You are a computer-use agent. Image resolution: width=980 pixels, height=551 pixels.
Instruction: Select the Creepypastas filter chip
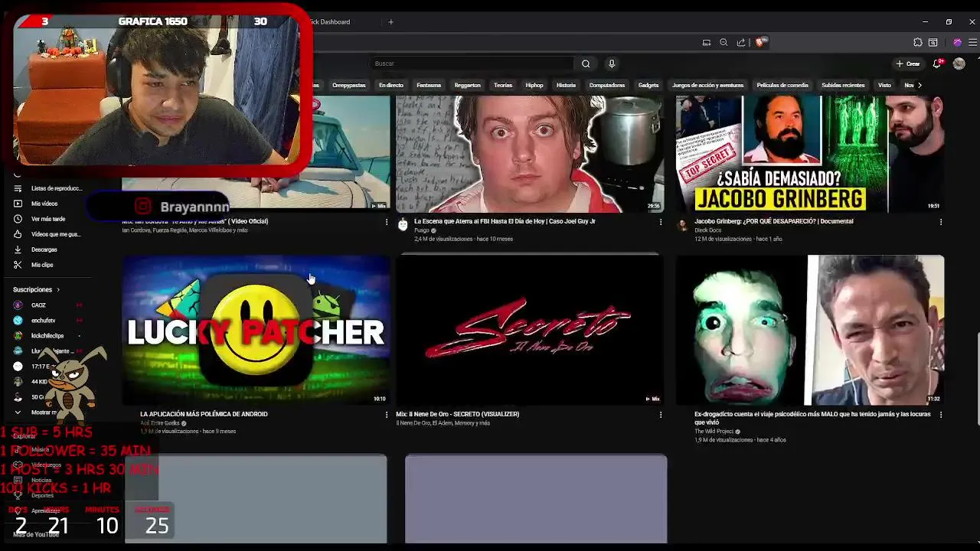[348, 85]
